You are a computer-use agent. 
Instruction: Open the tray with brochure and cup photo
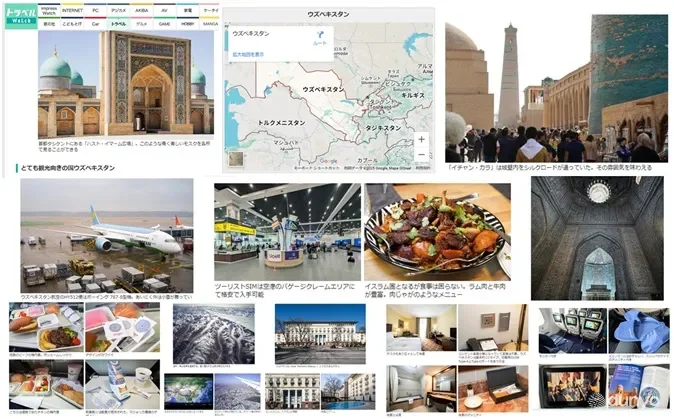pyautogui.click(x=123, y=385)
